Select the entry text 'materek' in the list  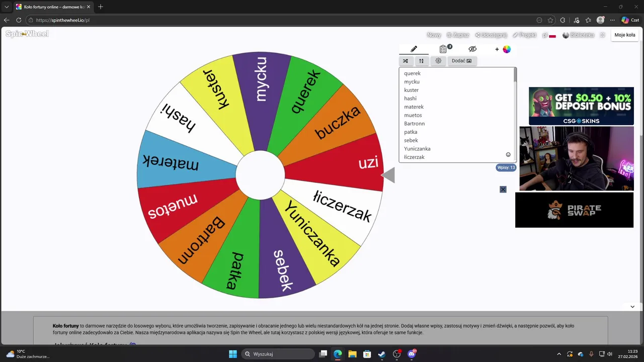414,107
